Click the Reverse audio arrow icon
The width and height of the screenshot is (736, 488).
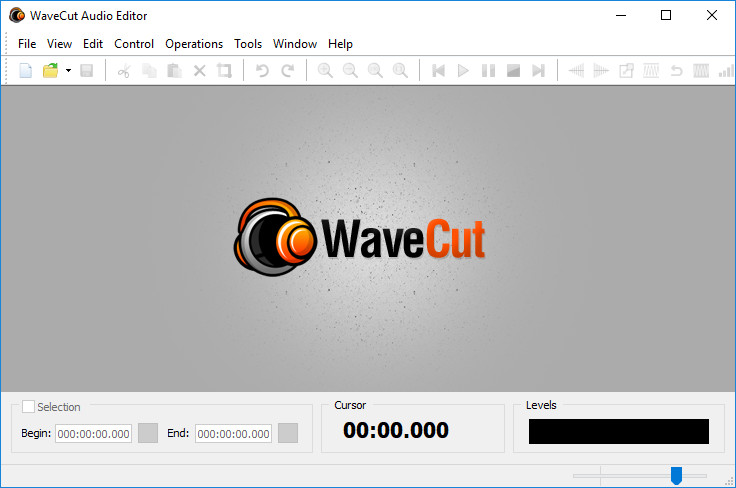pos(676,71)
